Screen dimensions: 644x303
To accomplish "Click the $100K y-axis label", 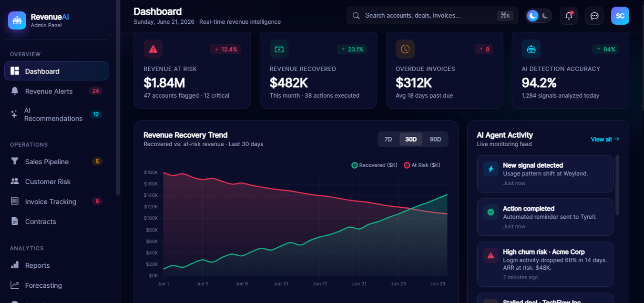I will coord(151,218).
